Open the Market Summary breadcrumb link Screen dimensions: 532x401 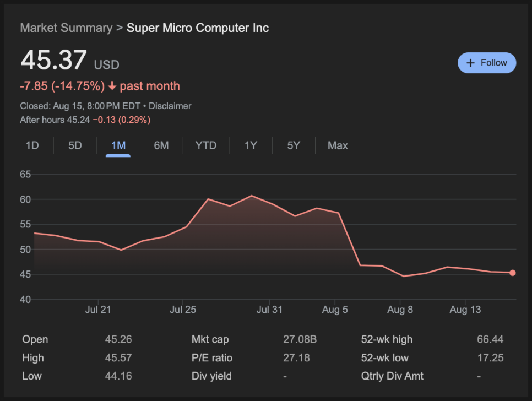pos(66,28)
